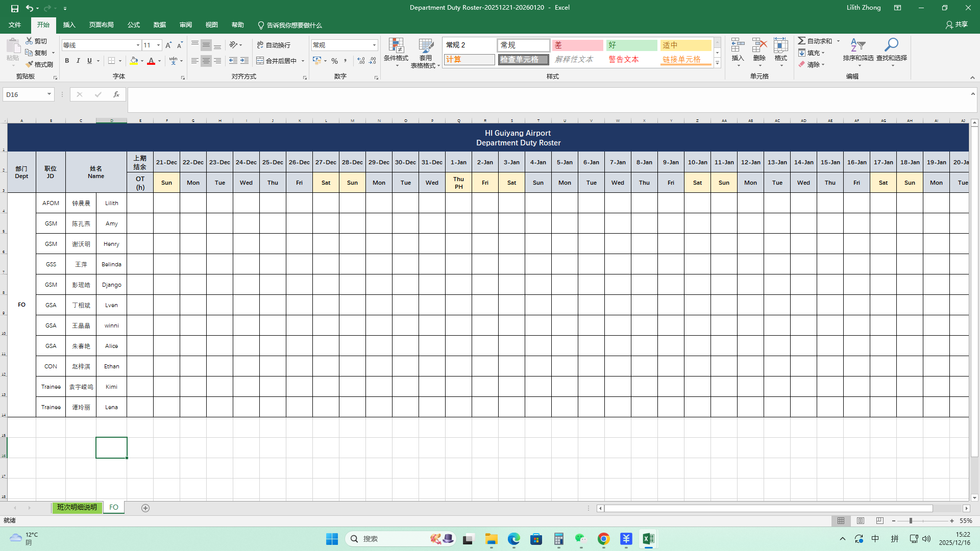This screenshot has height=551, width=980.
Task: Open Excel from Windows taskbar
Action: [x=648, y=539]
